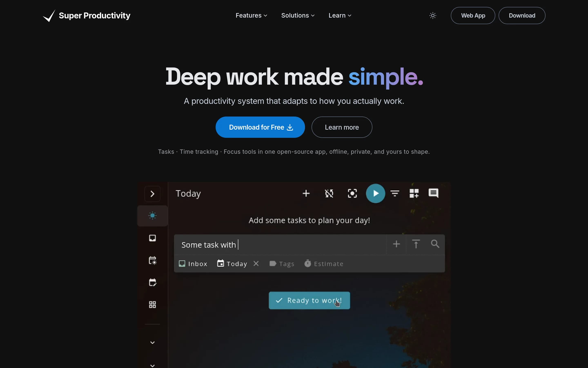Click the Web App button
The image size is (588, 368).
click(x=473, y=16)
